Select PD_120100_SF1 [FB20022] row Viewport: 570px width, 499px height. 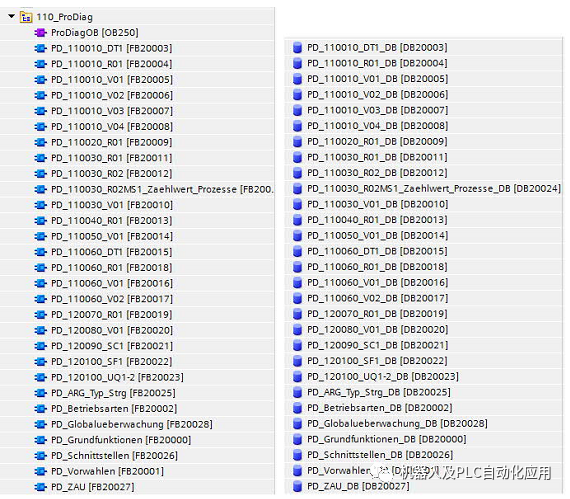tap(112, 362)
